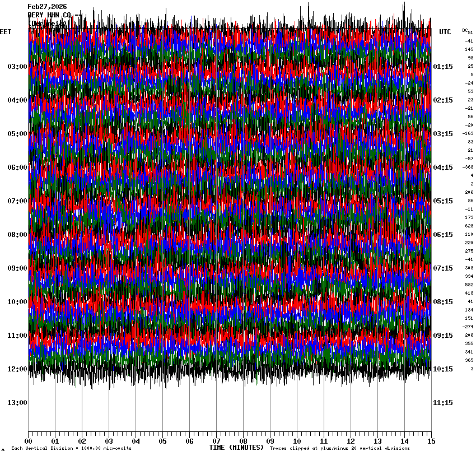This screenshot has height=456, width=476.
Task: Click the 10:15 UTC time label
Action: 443,369
